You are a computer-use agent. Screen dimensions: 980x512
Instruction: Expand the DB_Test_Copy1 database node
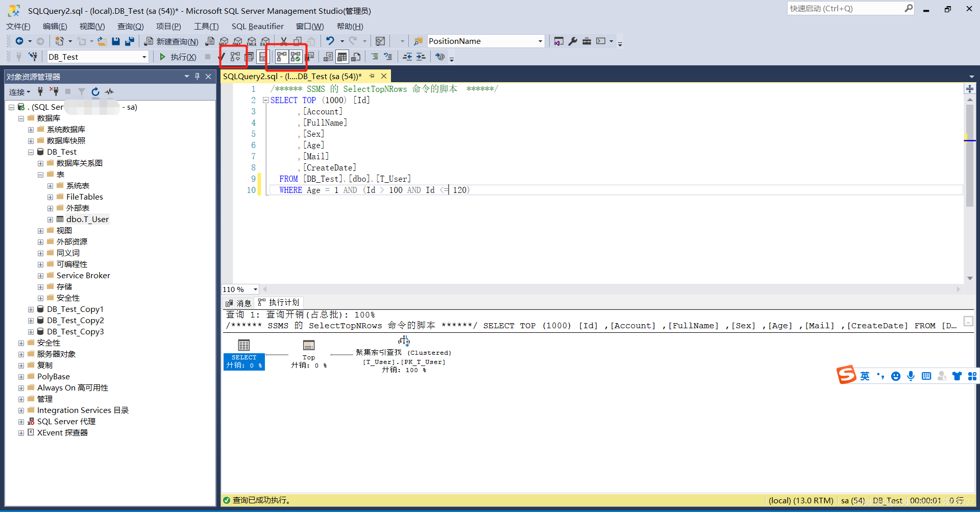coord(31,309)
